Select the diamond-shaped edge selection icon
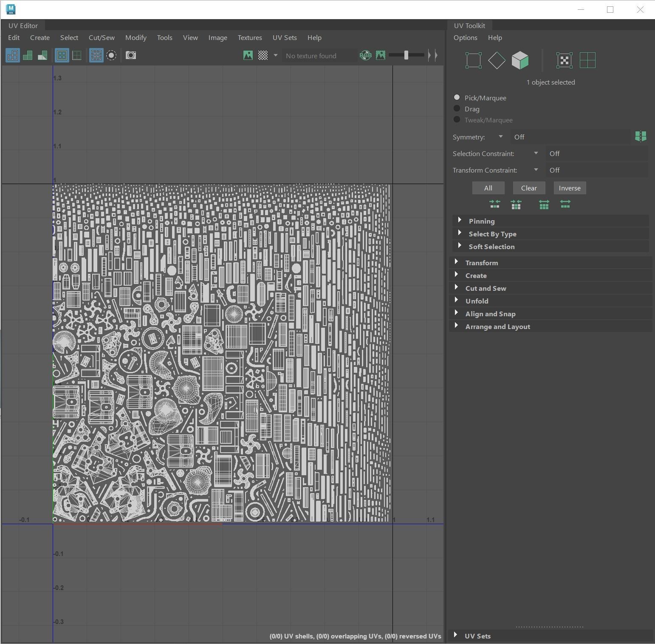The width and height of the screenshot is (655, 644). pyautogui.click(x=497, y=60)
